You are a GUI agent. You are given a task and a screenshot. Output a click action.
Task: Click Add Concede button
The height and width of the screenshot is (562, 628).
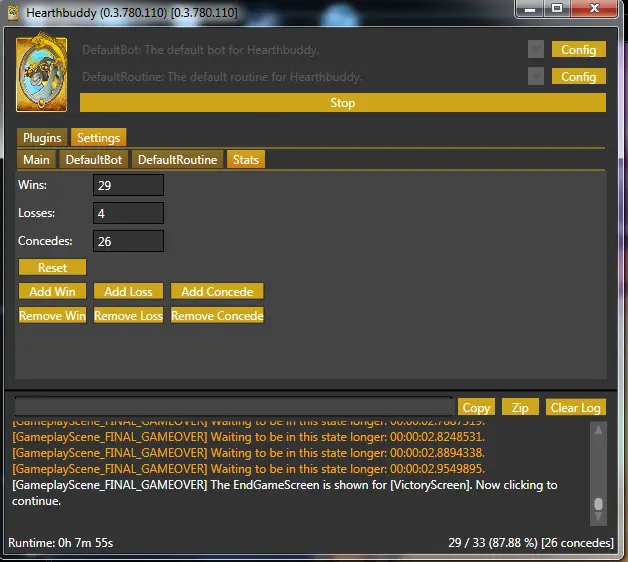coord(217,291)
